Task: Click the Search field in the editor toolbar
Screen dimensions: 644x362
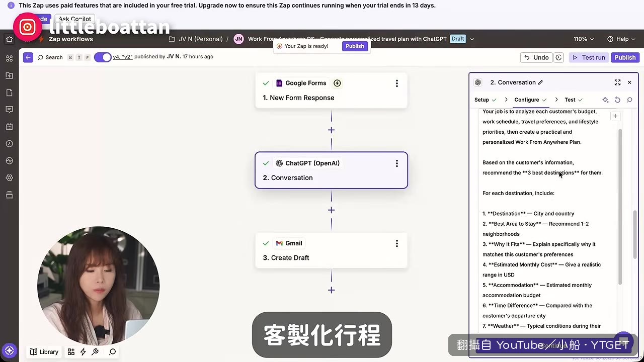Action: [54, 57]
